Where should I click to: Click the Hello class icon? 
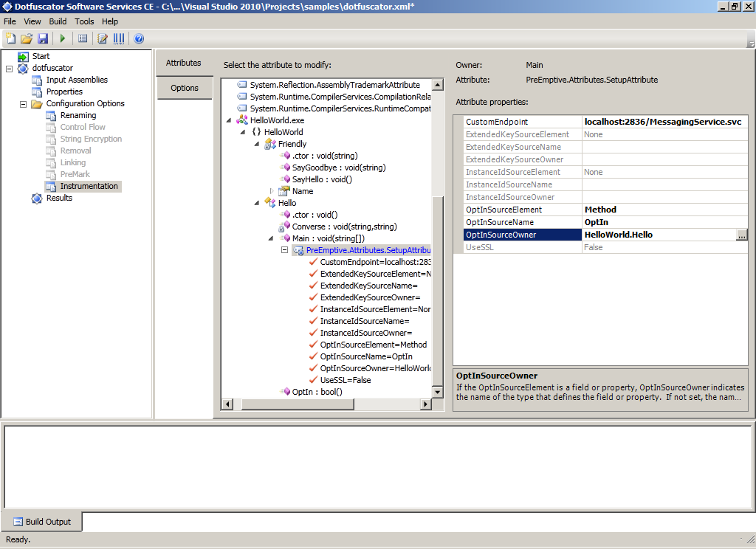[x=270, y=203]
